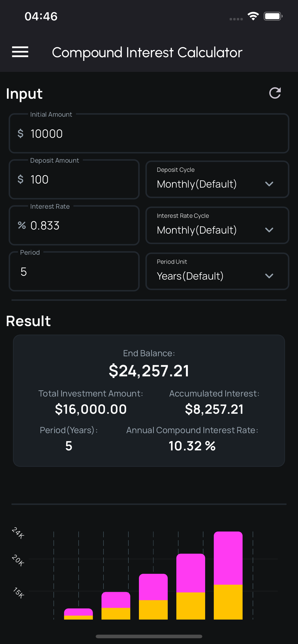
Task: Tap the Compound Interest Calculator title
Action: 147,52
